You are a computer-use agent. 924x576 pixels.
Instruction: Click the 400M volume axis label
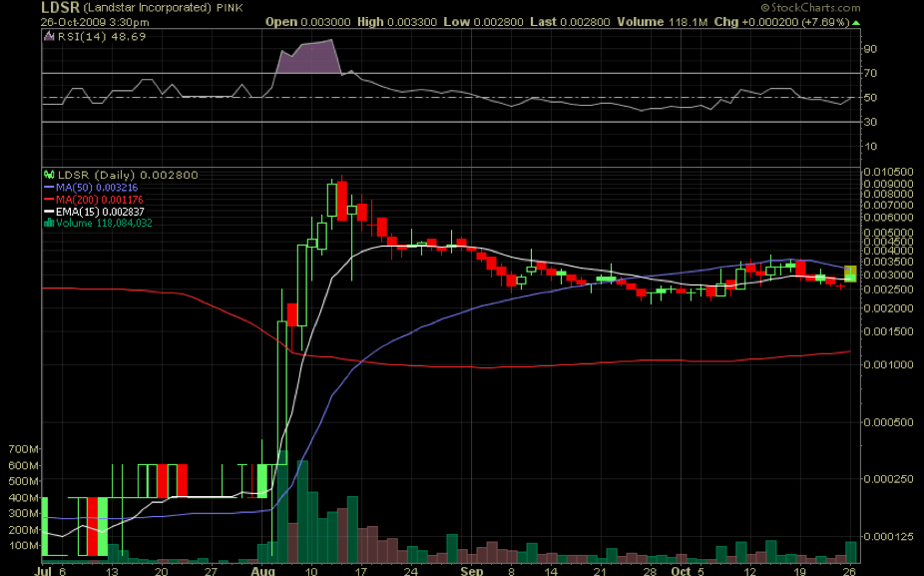24,497
